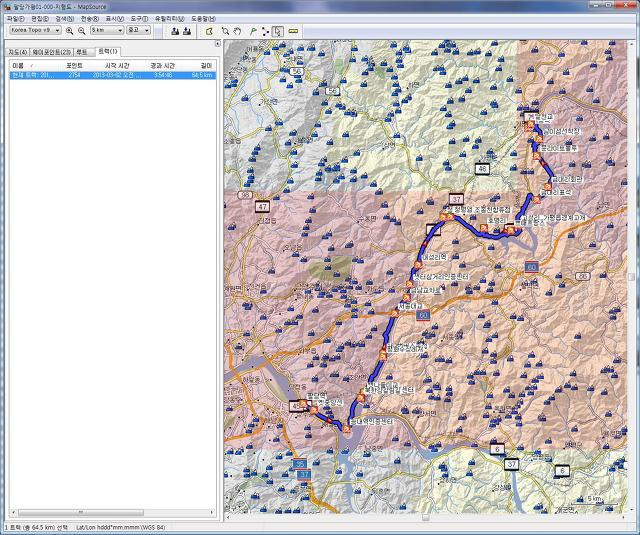640x535 pixels.
Task: Collapse the left data panel with the arrow button
Action: coord(218,43)
